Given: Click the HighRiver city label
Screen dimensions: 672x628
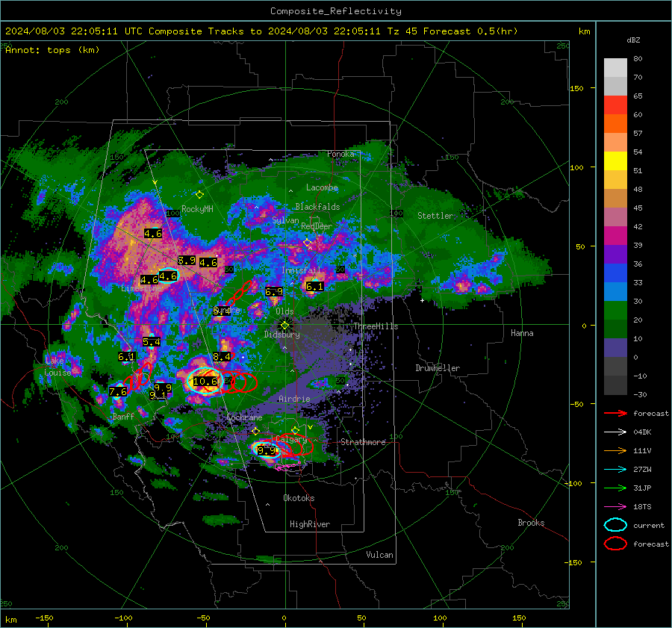Looking at the screenshot, I should tap(310, 524).
